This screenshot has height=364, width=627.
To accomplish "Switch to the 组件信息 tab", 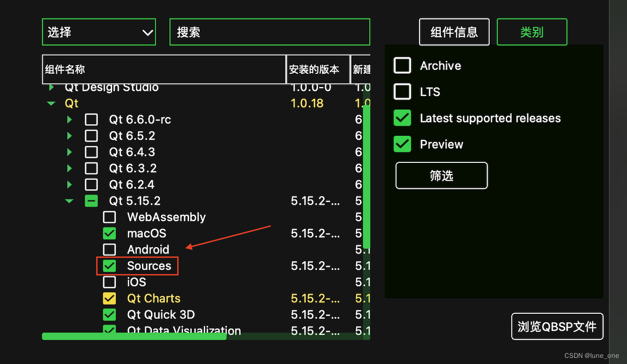I will point(454,32).
